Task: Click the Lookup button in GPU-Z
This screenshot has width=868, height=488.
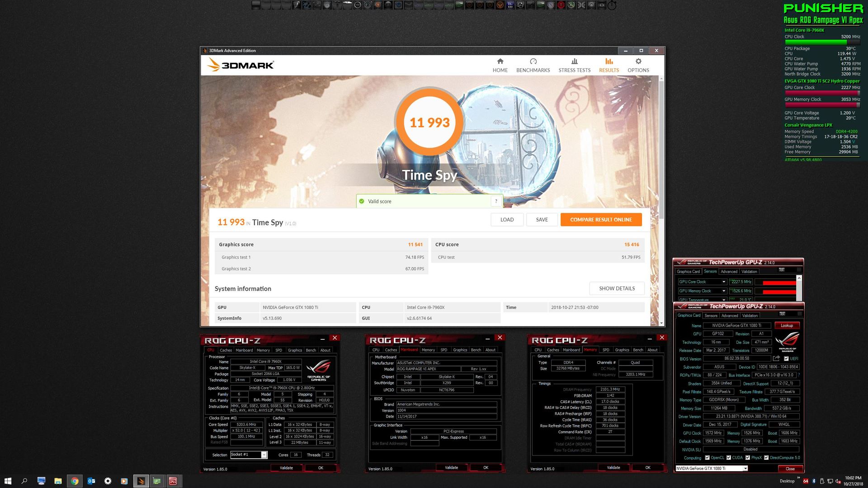Action: (787, 325)
